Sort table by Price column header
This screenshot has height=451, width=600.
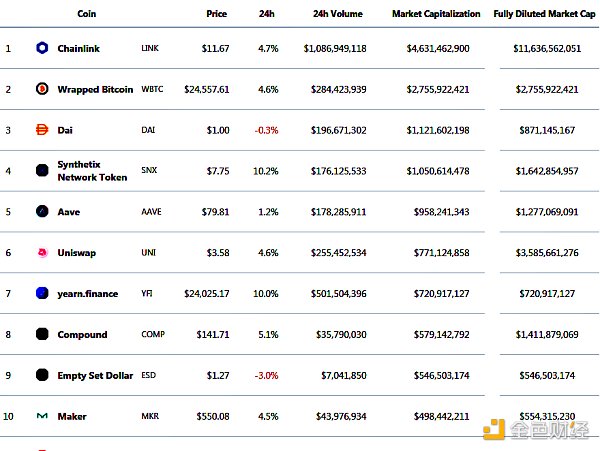(x=216, y=14)
